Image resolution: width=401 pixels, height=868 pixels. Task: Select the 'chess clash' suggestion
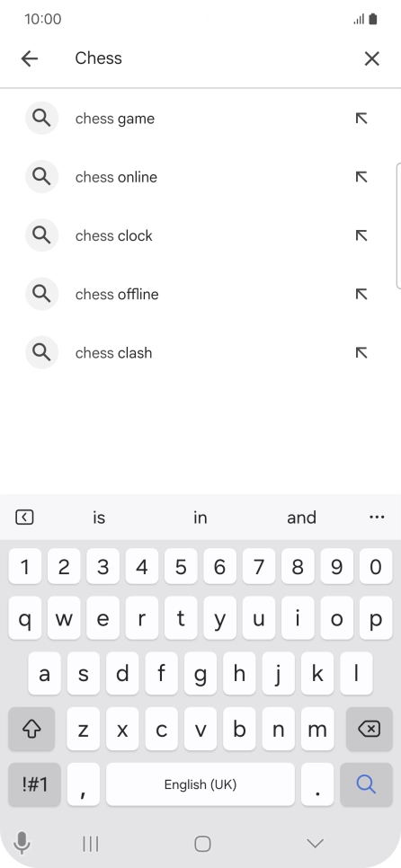(200, 352)
